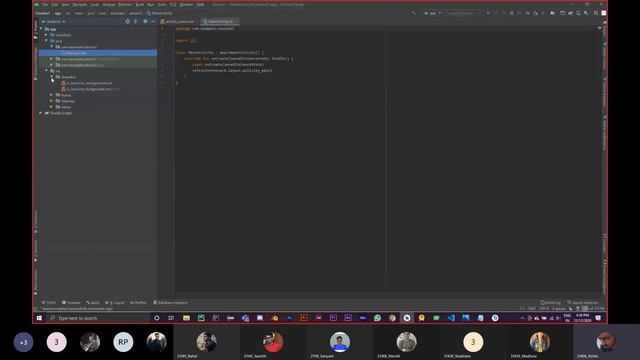Click the +3 more participants bubble

coord(23,342)
